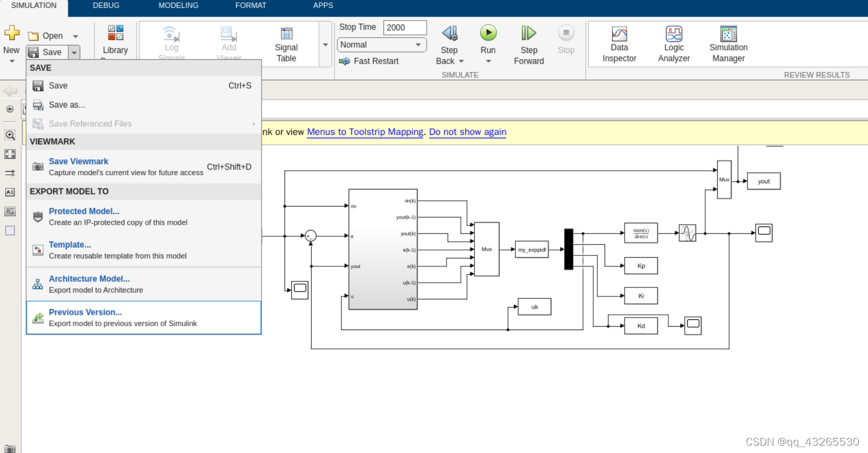Click the Stop Time input field

pos(405,27)
